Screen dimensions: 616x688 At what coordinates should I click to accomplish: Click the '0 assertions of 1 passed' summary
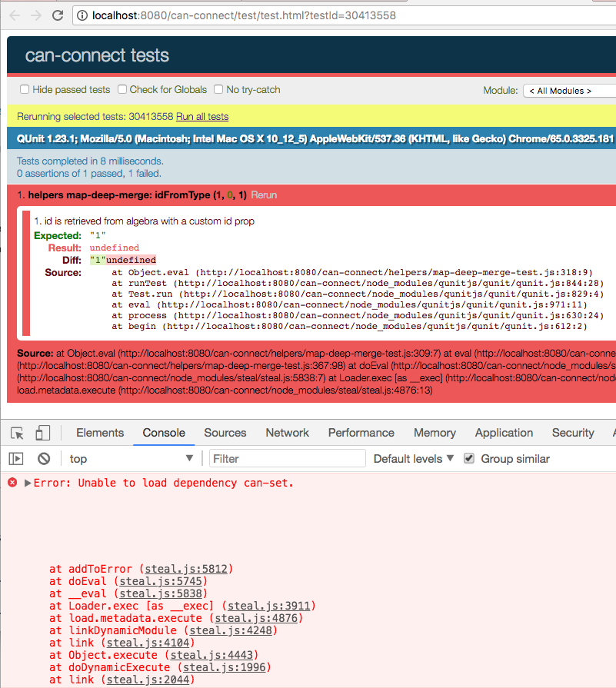click(89, 174)
